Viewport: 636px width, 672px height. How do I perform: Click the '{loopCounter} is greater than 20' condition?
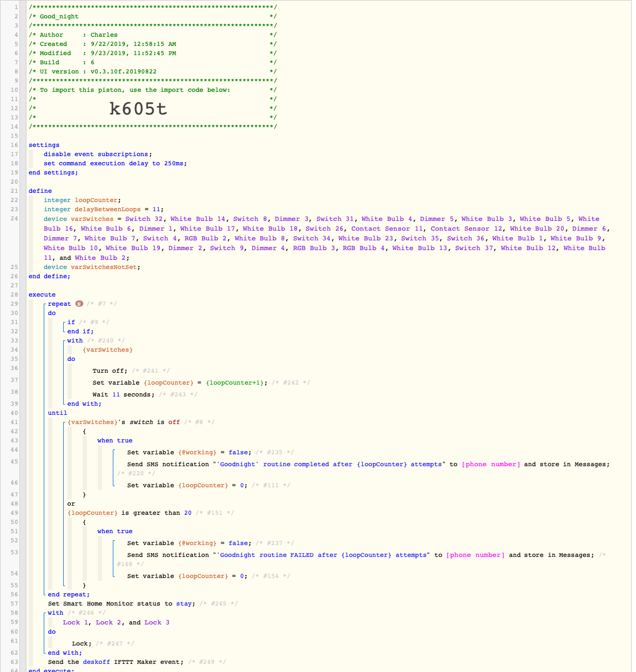pyautogui.click(x=130, y=513)
